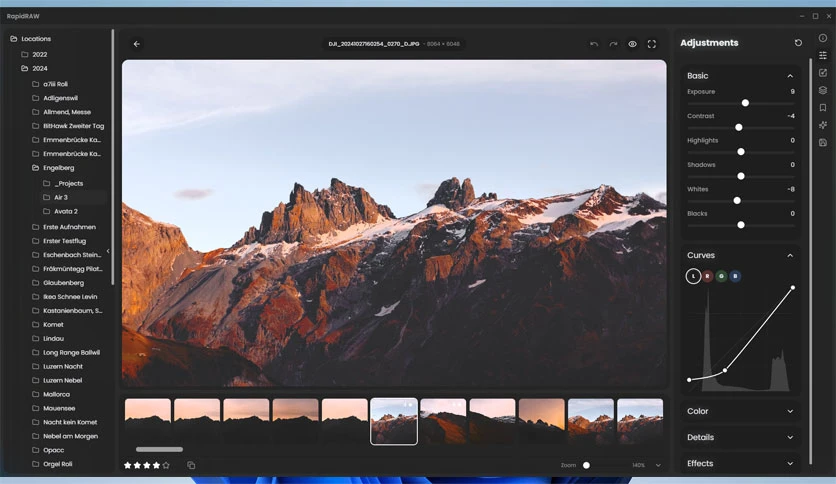
Task: Click the Contrast slider handle
Action: tap(738, 127)
